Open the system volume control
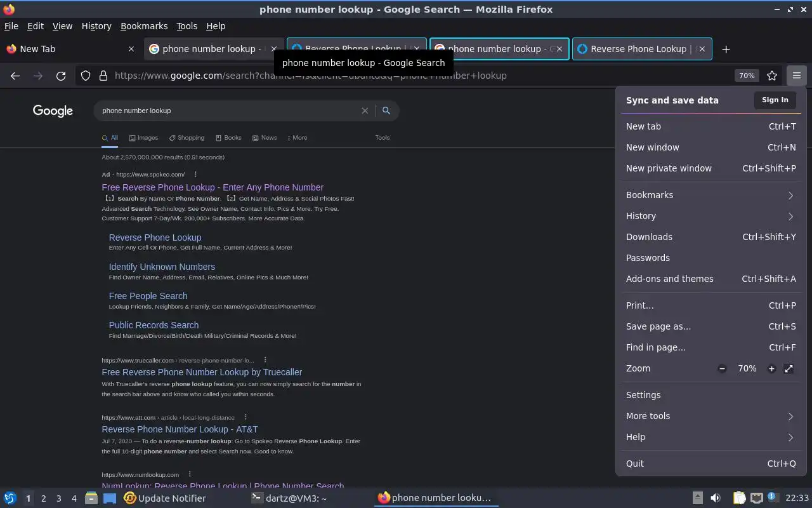Screen dimensions: 812x508 click(715, 498)
